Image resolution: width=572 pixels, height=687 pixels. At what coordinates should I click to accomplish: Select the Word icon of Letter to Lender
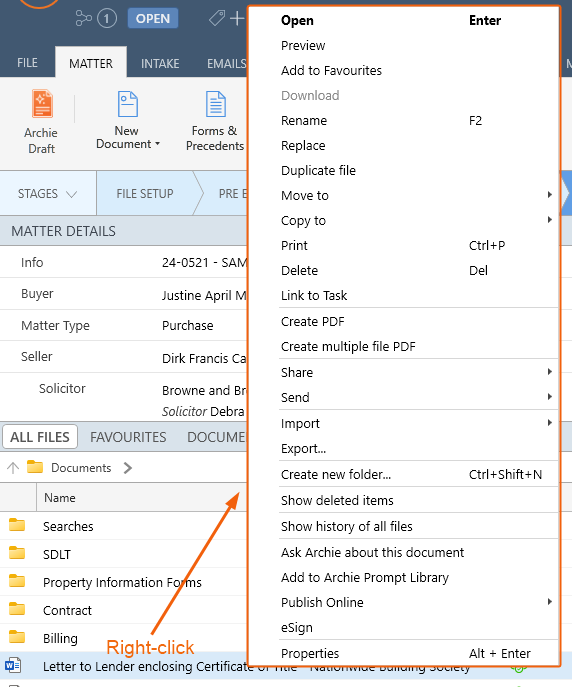(13, 665)
